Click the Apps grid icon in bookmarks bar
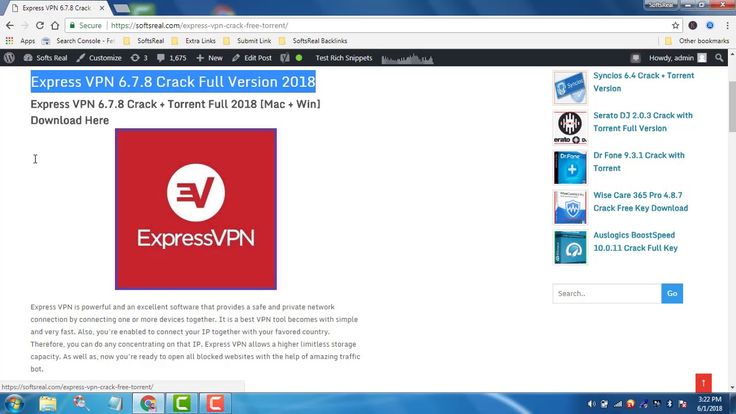The height and width of the screenshot is (414, 736). coord(9,41)
